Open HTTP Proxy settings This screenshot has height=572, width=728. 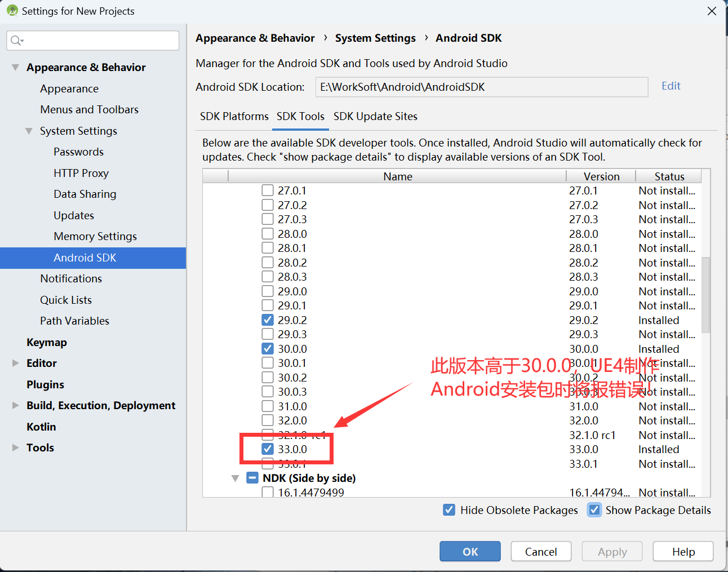(81, 174)
